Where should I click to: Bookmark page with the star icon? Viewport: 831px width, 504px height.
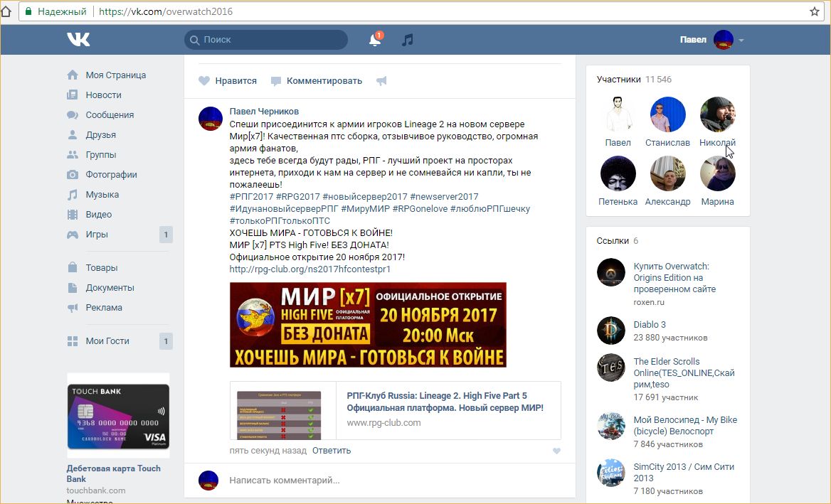pos(815,11)
